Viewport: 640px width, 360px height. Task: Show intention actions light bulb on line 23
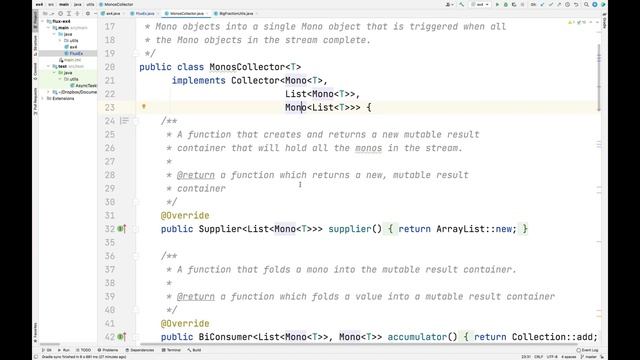pos(144,107)
